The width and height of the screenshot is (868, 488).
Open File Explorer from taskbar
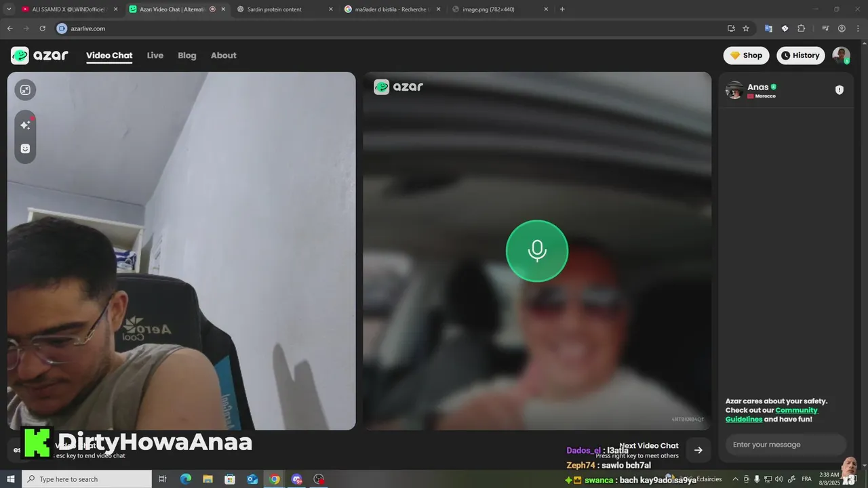click(208, 479)
